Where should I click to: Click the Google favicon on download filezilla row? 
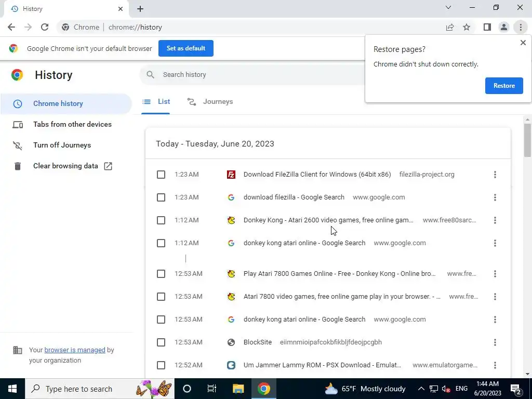(x=231, y=197)
